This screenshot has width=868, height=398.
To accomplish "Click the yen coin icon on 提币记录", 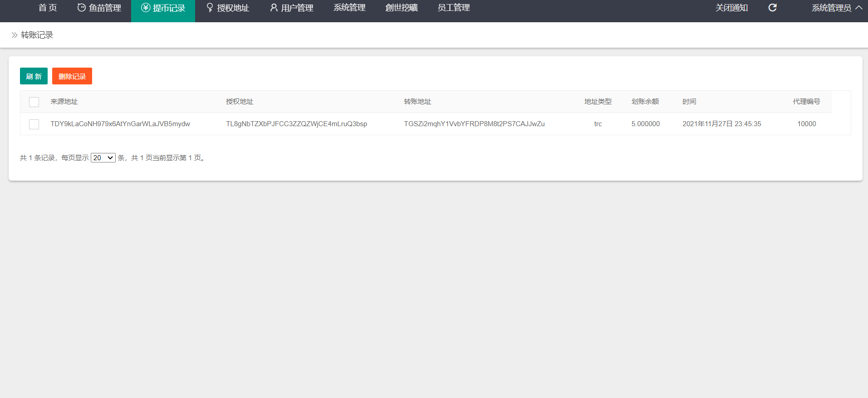I will 145,8.
